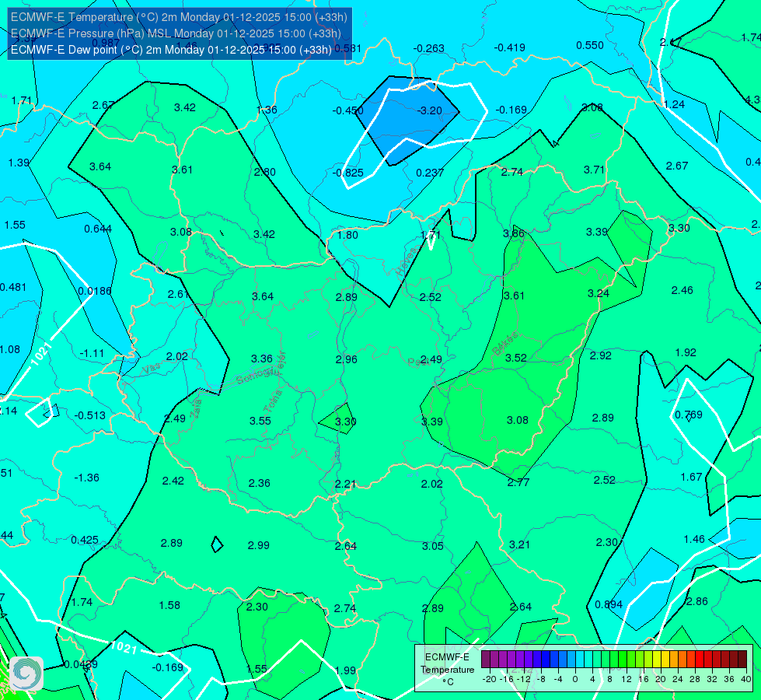This screenshot has width=761, height=700.
Task: Click the 1.67 temperature value
Action: 692,477
